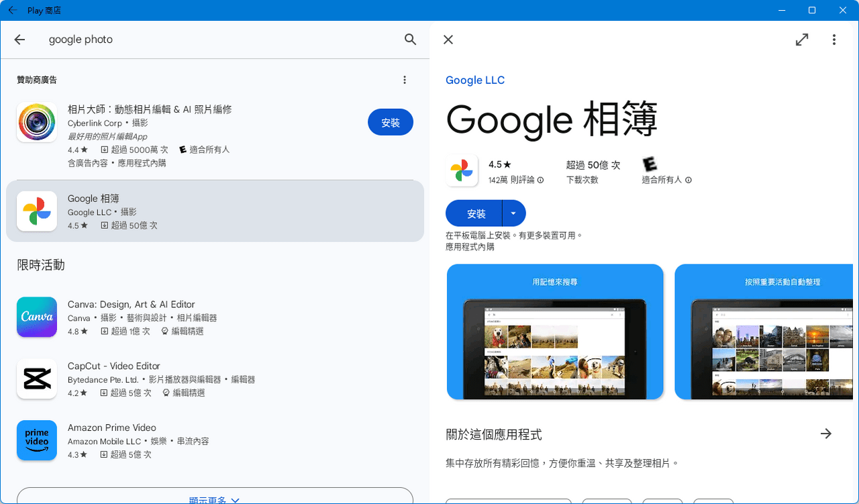Select the Google 相簿 result row
Screen dimensions: 859x504
pyautogui.click(x=215, y=211)
